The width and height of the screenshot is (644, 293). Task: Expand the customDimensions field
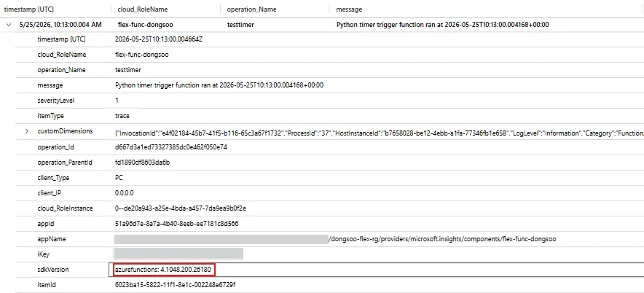click(27, 131)
